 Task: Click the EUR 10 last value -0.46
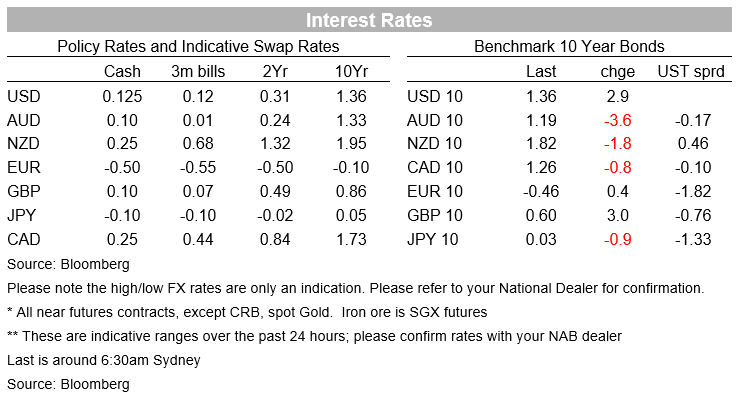pyautogui.click(x=541, y=191)
